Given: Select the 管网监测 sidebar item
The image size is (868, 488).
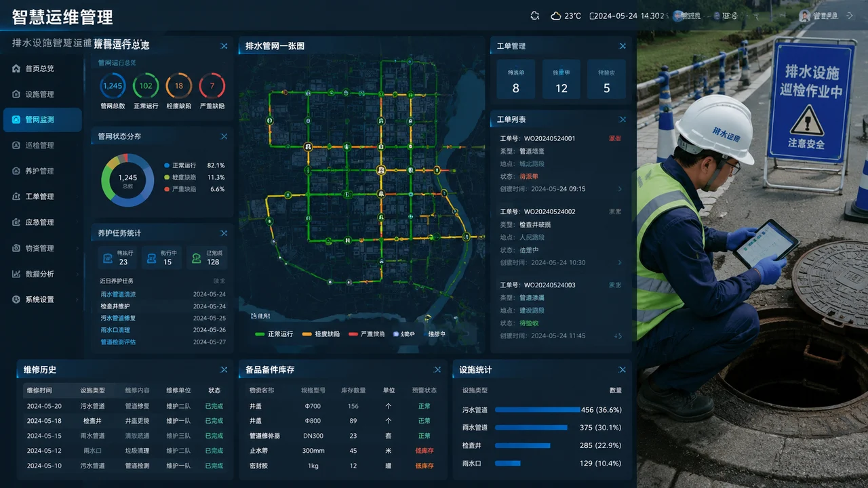Looking at the screenshot, I should tap(42, 119).
